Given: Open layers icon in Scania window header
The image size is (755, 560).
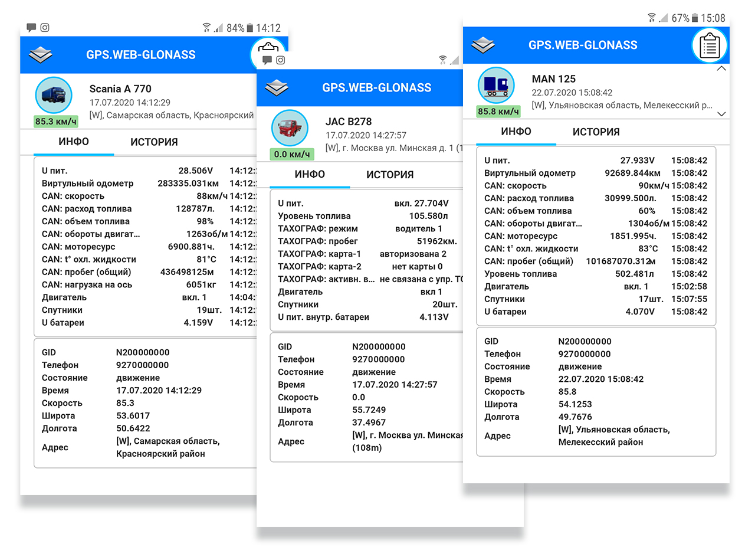Looking at the screenshot, I should [x=40, y=55].
